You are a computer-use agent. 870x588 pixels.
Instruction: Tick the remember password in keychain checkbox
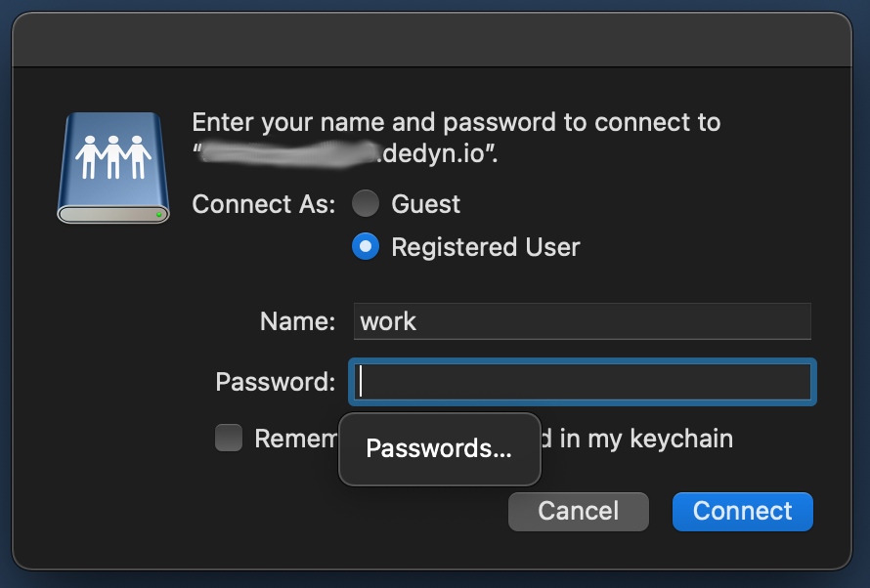click(229, 438)
